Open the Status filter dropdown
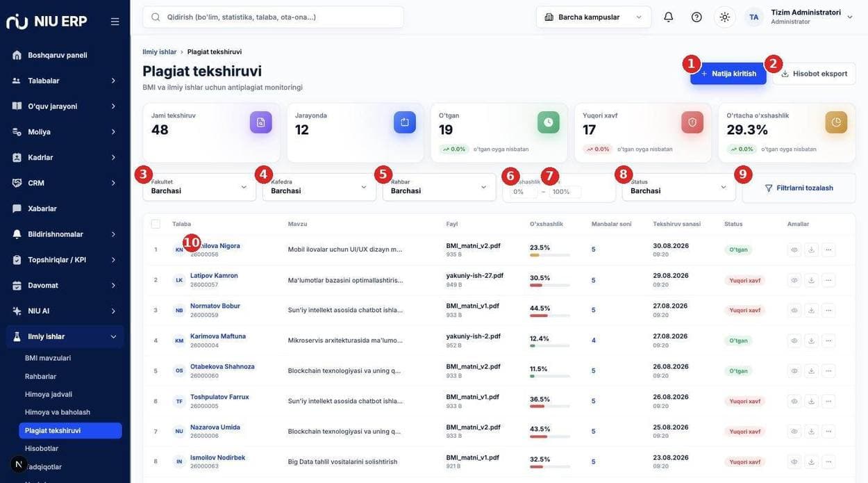 [x=678, y=187]
